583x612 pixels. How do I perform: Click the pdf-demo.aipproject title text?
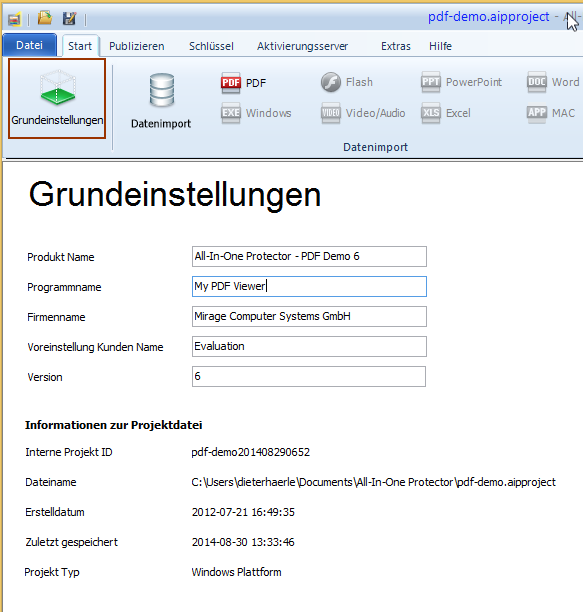[x=489, y=17]
